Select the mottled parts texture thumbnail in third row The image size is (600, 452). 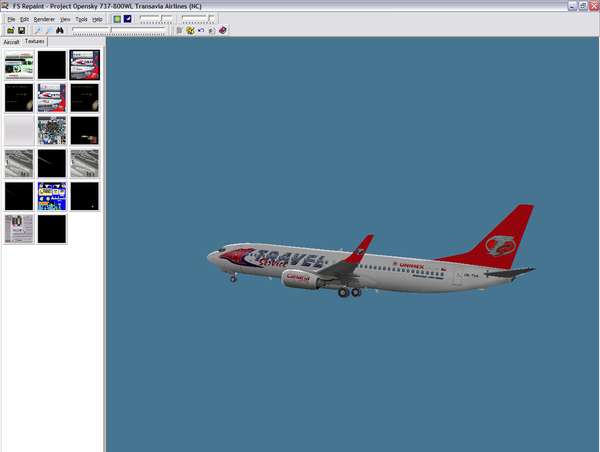pos(52,131)
